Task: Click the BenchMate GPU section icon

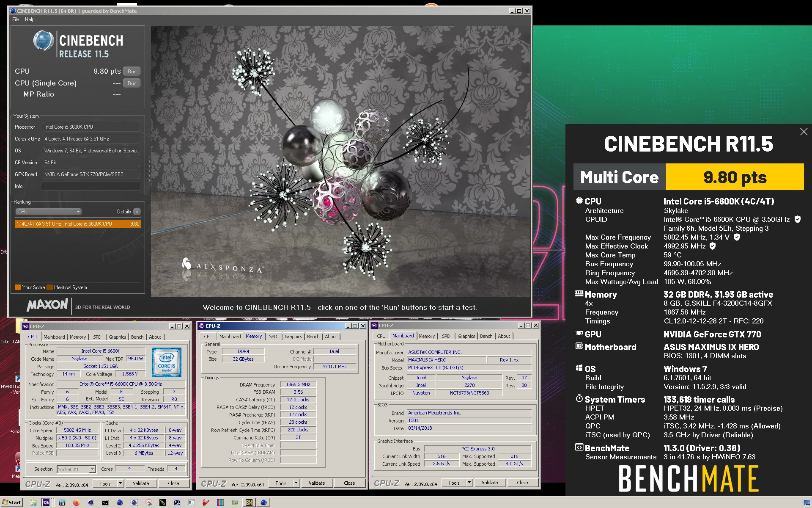Action: [x=579, y=334]
